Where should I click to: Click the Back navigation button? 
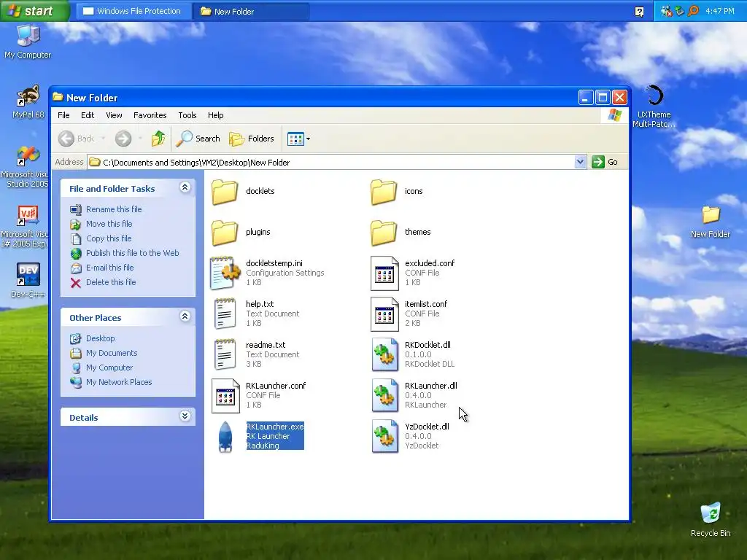click(76, 139)
